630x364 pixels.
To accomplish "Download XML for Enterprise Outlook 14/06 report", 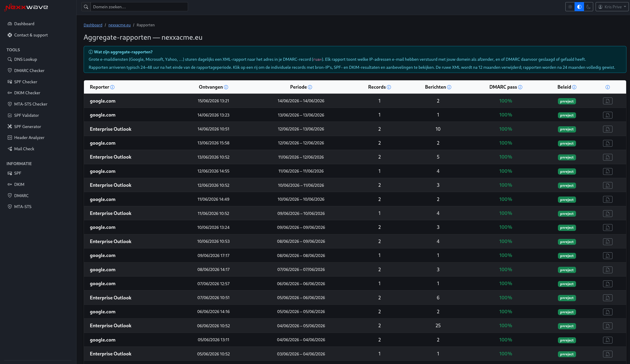I will click(607, 129).
